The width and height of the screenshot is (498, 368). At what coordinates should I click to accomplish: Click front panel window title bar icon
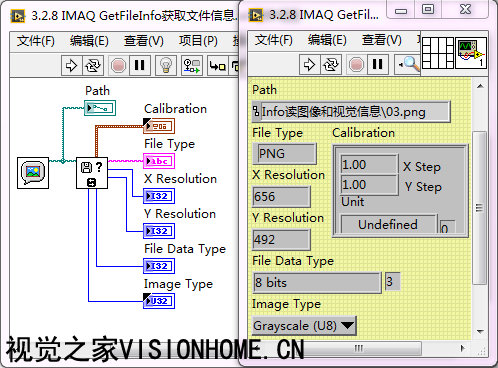[256, 15]
